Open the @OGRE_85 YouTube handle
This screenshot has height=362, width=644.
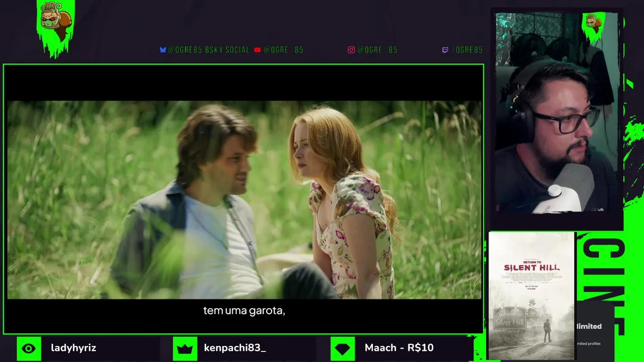[283, 50]
